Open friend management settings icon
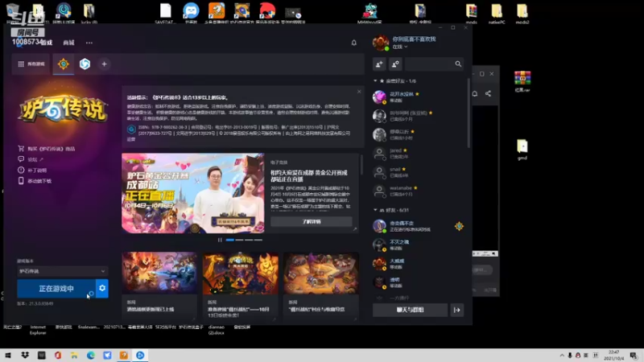This screenshot has height=362, width=644. point(395,64)
